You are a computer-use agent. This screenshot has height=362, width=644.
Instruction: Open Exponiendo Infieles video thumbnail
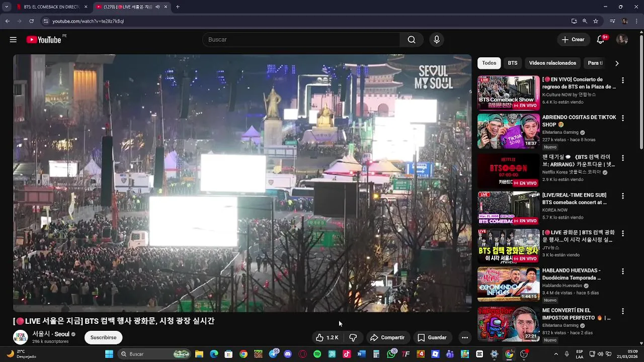click(x=508, y=284)
